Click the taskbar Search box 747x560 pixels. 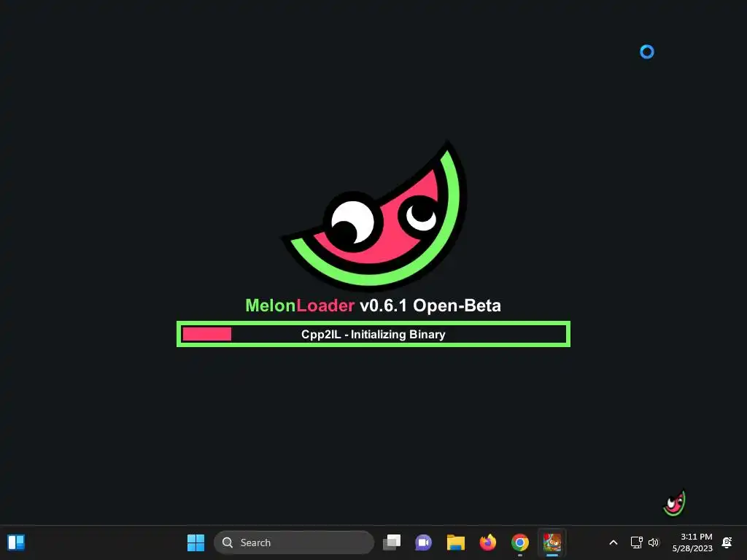[294, 542]
